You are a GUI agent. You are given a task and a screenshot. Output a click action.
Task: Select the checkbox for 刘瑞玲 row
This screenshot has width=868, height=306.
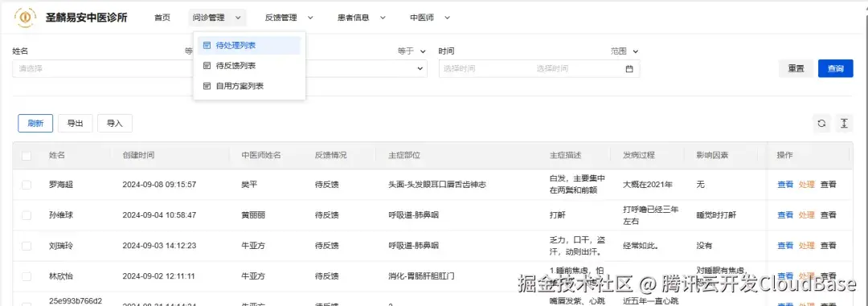pyautogui.click(x=27, y=246)
